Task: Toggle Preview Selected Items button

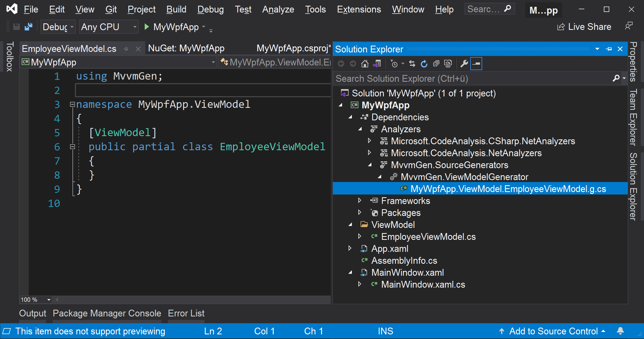Action: [x=476, y=64]
